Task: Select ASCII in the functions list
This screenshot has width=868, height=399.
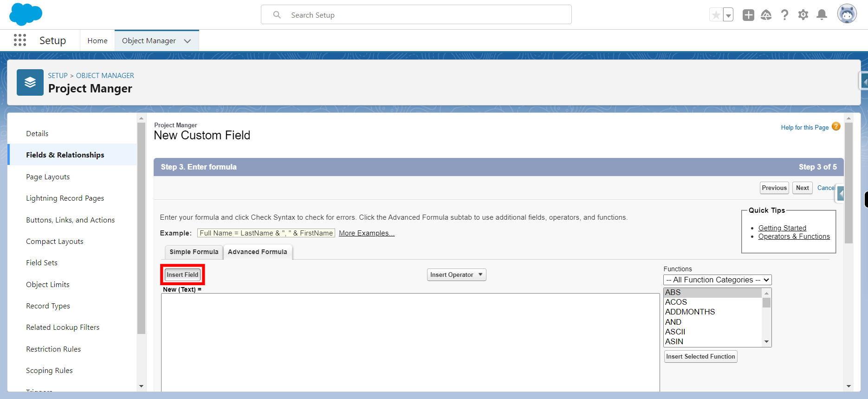Action: point(713,332)
